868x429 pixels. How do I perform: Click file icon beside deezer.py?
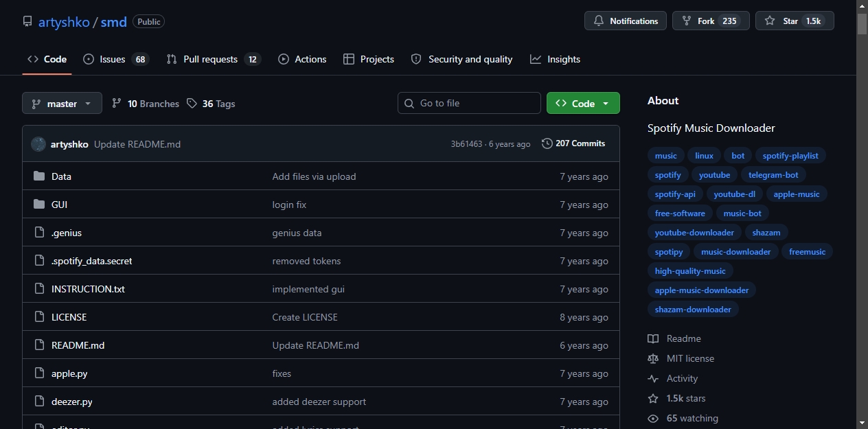[x=39, y=402]
